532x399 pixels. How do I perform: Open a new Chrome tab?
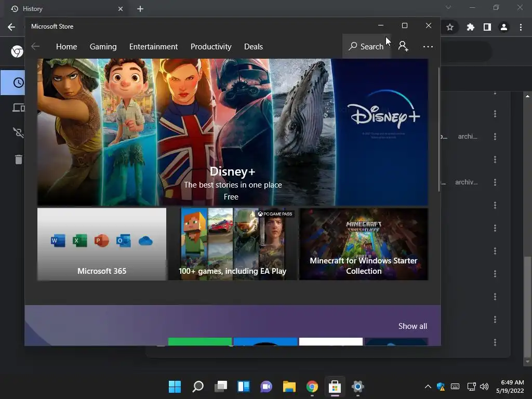tap(140, 9)
